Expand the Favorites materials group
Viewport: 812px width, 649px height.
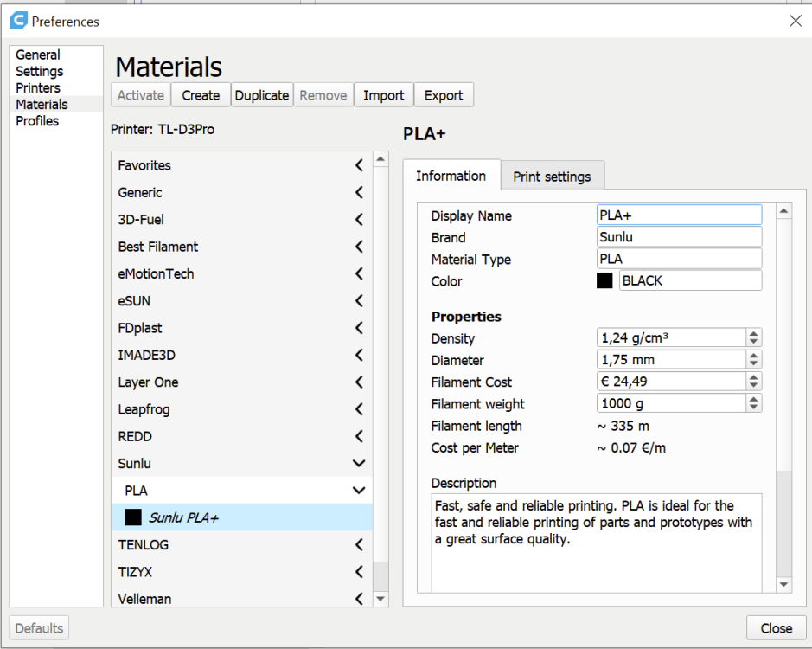click(359, 165)
